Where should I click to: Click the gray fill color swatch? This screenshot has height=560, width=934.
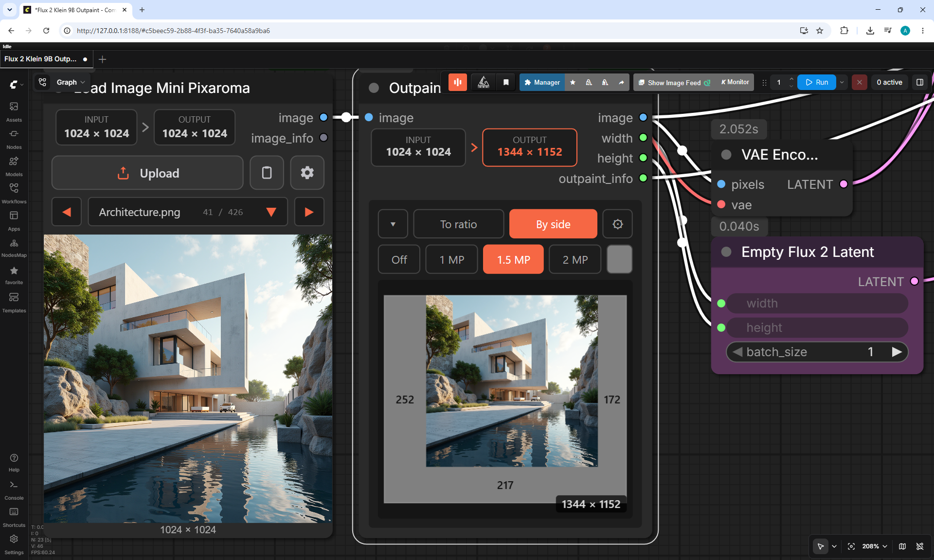tap(620, 259)
